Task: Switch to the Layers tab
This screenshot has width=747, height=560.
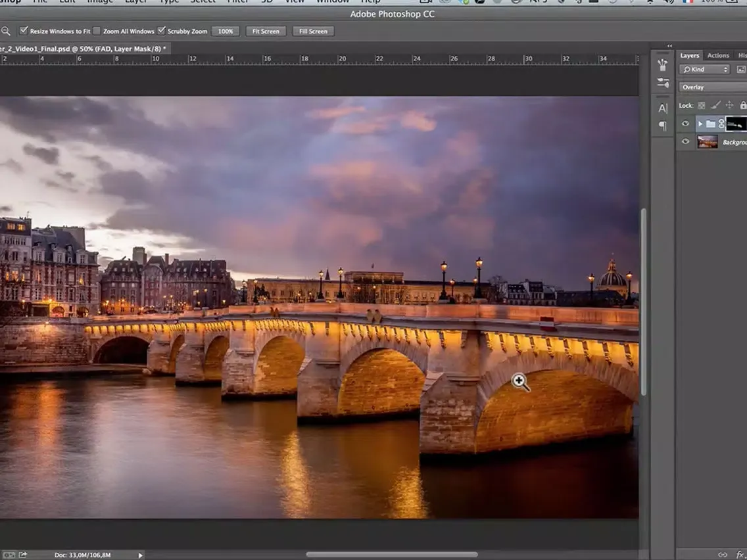Action: point(689,55)
